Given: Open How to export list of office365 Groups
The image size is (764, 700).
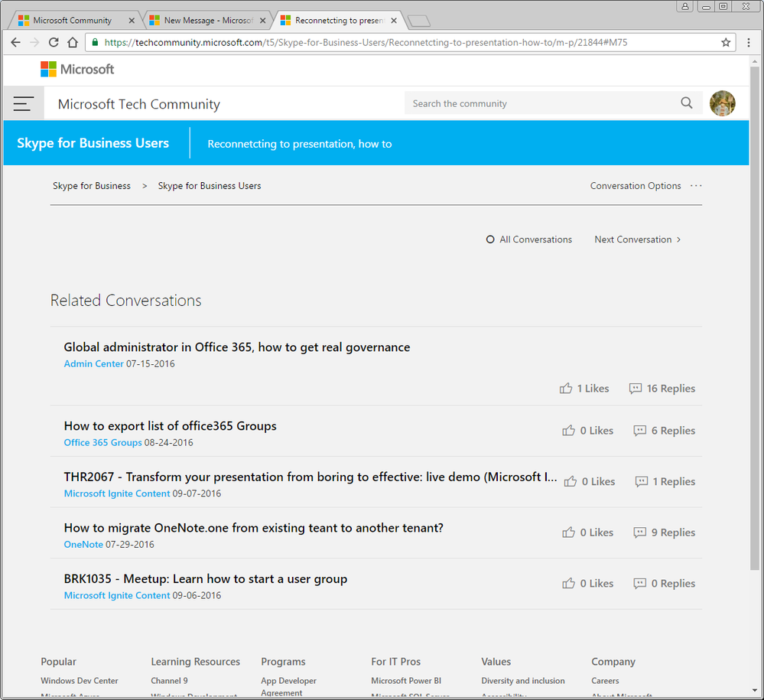Looking at the screenshot, I should click(x=170, y=426).
